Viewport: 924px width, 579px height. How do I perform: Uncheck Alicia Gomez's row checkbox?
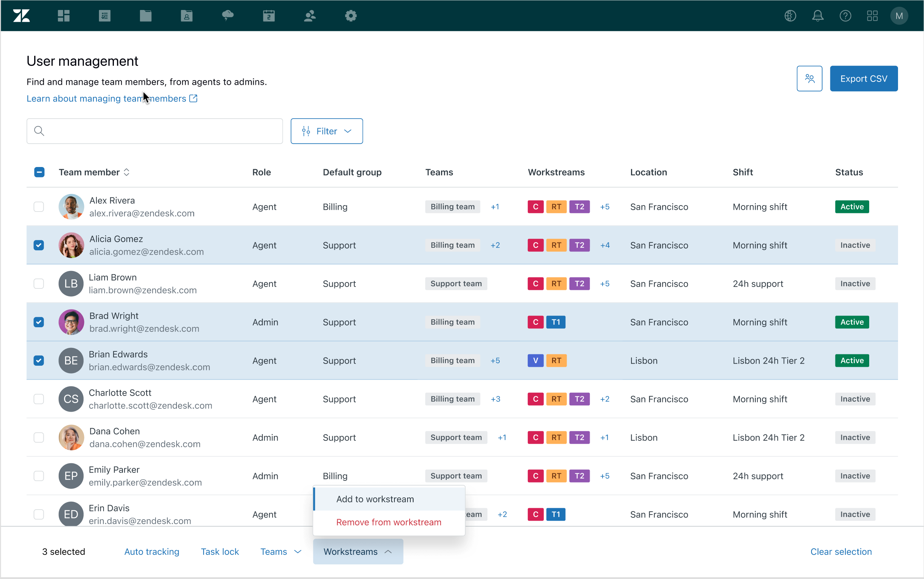coord(39,245)
